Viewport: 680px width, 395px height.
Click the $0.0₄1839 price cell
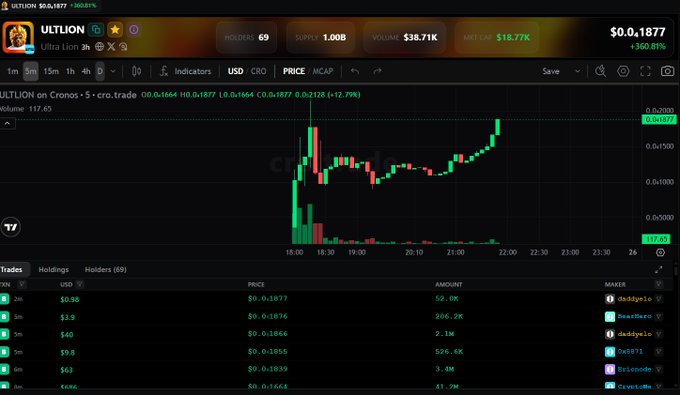268,369
